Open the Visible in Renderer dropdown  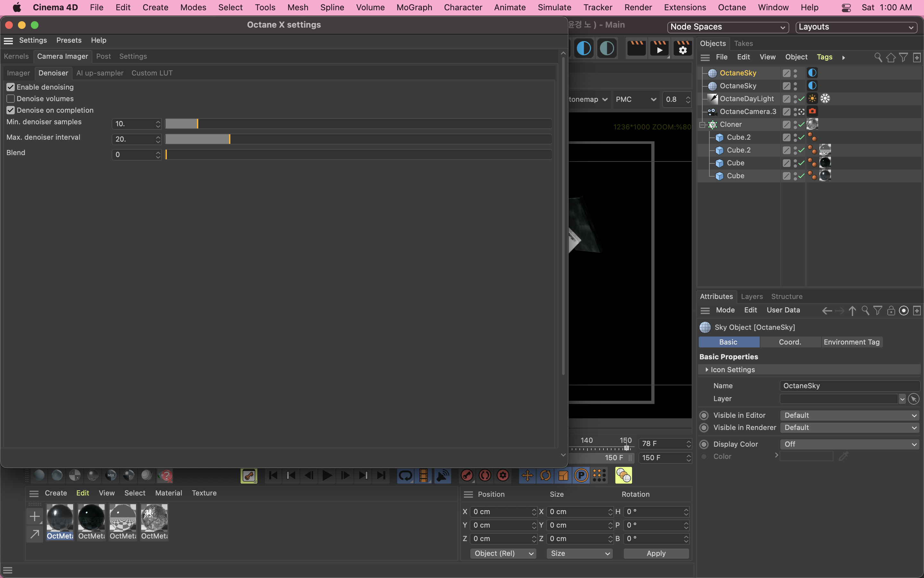(x=850, y=428)
